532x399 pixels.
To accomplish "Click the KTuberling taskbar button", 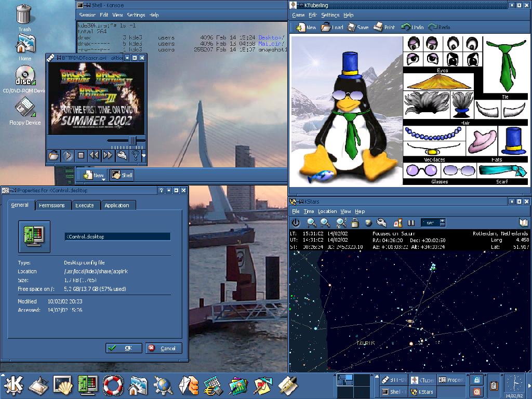I will click(x=422, y=380).
